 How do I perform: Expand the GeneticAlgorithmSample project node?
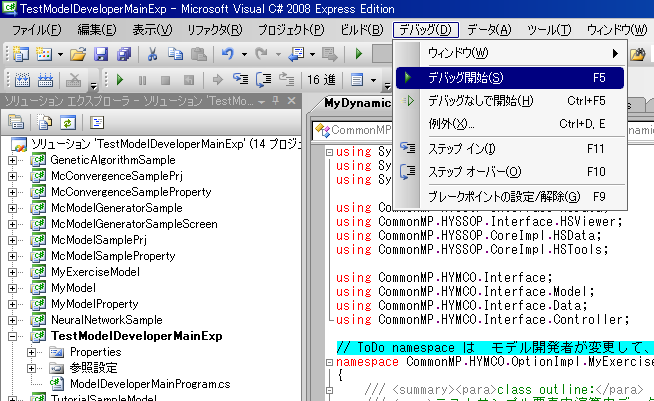(12, 160)
